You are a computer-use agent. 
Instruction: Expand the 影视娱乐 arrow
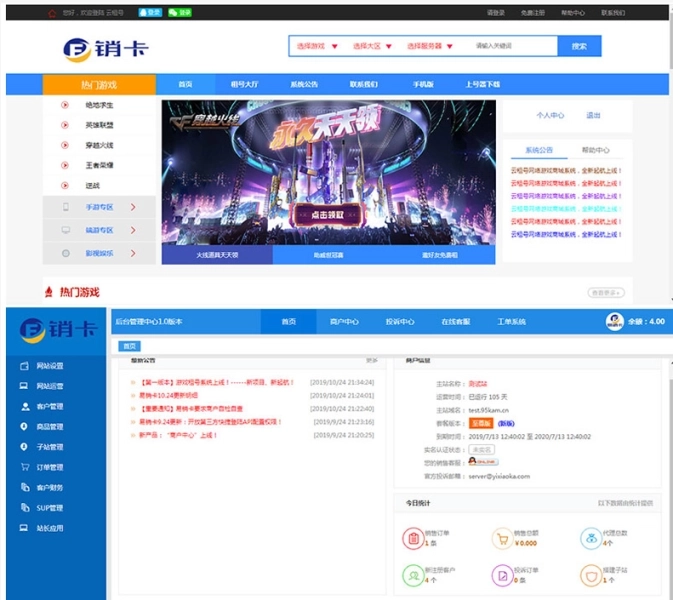point(133,253)
